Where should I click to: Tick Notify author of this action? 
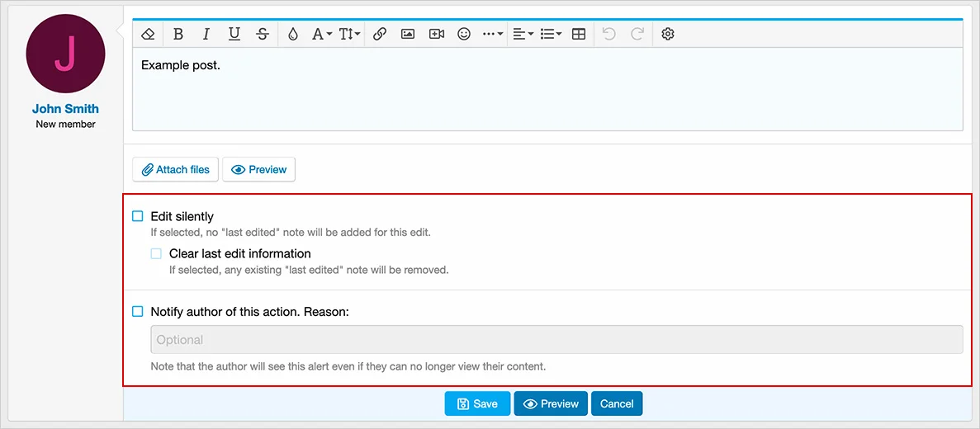click(x=138, y=312)
